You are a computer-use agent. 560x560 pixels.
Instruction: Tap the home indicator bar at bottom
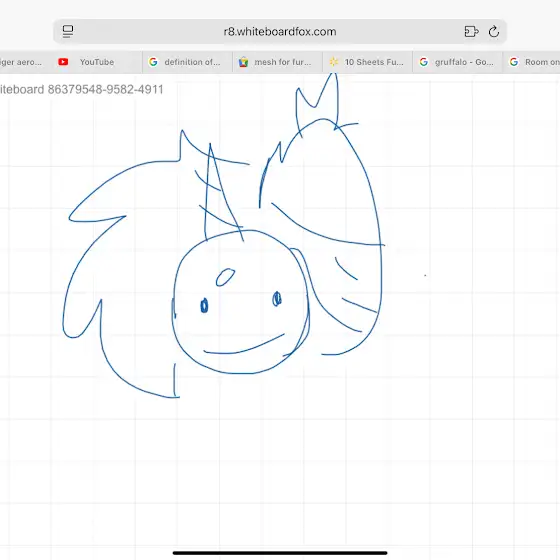(x=280, y=553)
